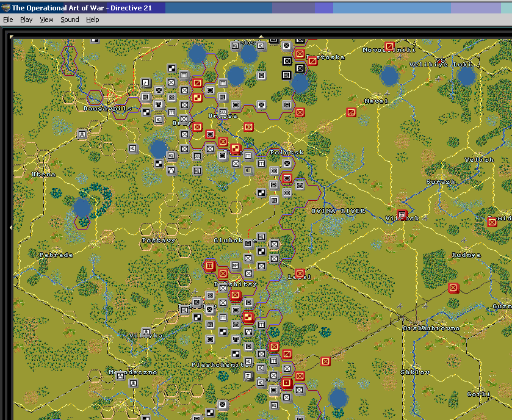512x420 pixels.
Task: Select the red infantry counter east of Drissa
Action: pos(248,127)
